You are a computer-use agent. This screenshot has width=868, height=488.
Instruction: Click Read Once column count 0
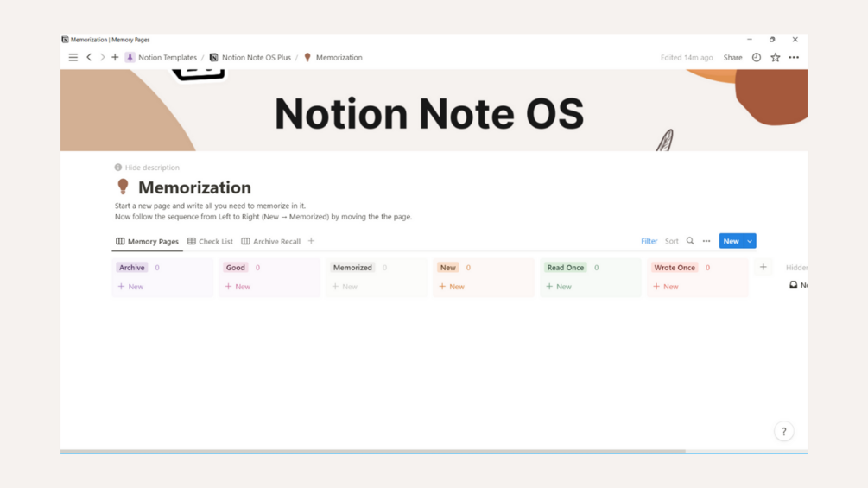596,267
